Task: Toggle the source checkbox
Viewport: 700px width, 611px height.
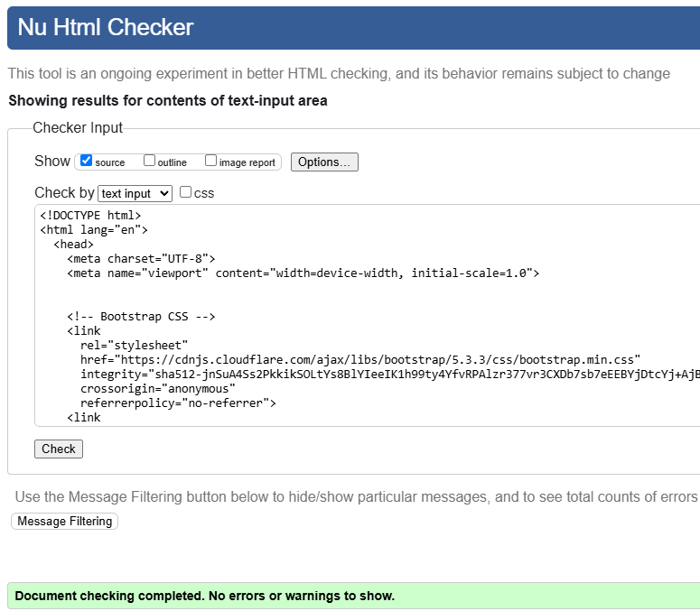Action: (x=86, y=161)
